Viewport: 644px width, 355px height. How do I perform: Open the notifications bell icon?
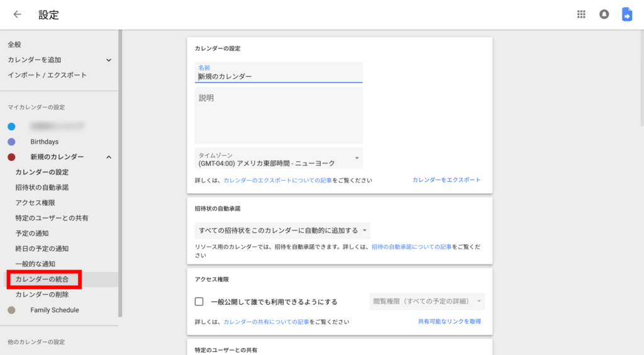604,14
